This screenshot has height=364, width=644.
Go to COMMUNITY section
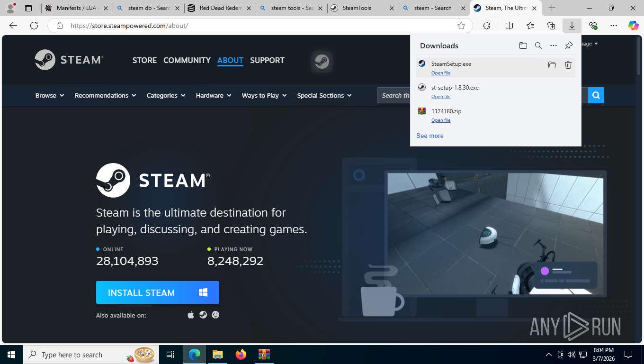(187, 60)
